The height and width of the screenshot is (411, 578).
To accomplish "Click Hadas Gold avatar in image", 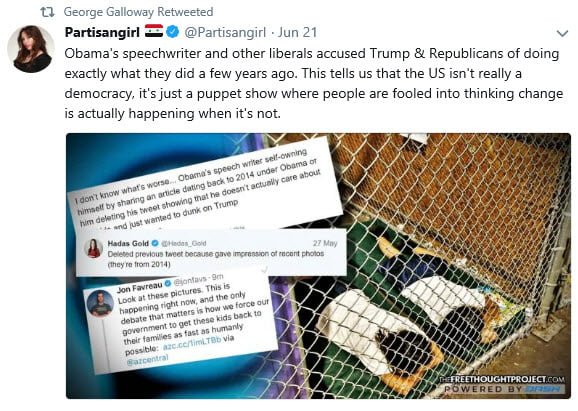I will [94, 248].
